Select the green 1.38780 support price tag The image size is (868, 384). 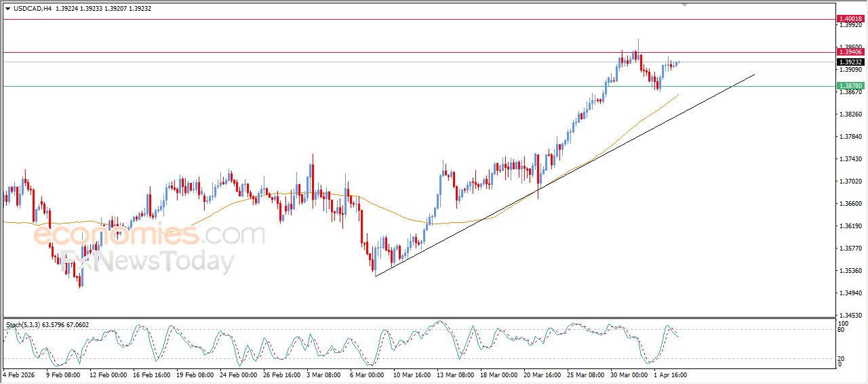tap(850, 86)
